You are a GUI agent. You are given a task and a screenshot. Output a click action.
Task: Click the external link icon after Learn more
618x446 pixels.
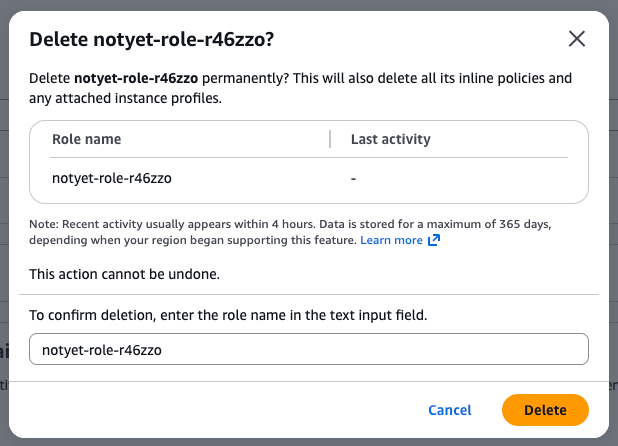click(434, 241)
